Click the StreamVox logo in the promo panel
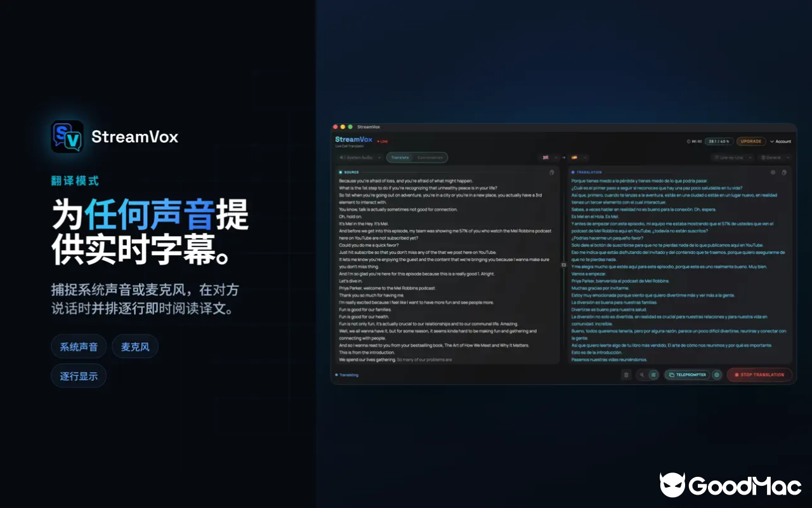Viewport: 812px width, 508px height. point(67,137)
